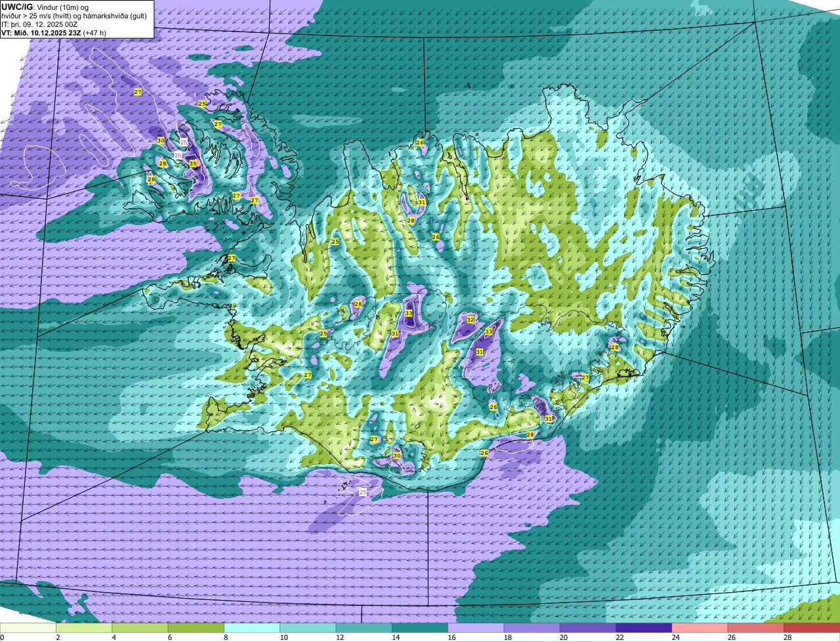
Task: Select the 6–8 m/s olive green swatch
Action: tap(196, 628)
